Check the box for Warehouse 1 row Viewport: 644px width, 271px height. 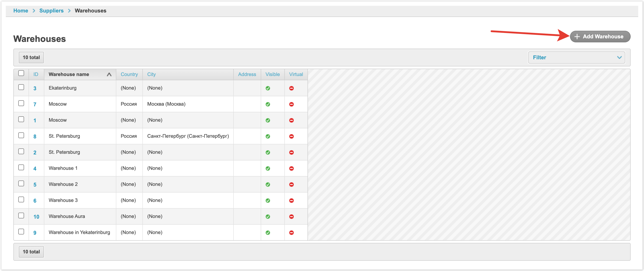21,168
